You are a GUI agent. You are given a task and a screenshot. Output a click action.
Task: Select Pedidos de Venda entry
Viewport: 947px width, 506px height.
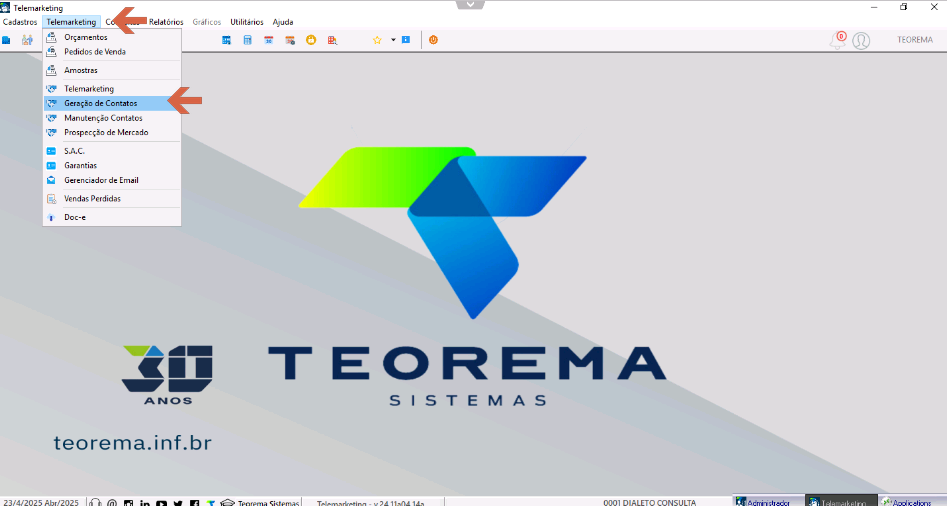[x=112, y=52]
